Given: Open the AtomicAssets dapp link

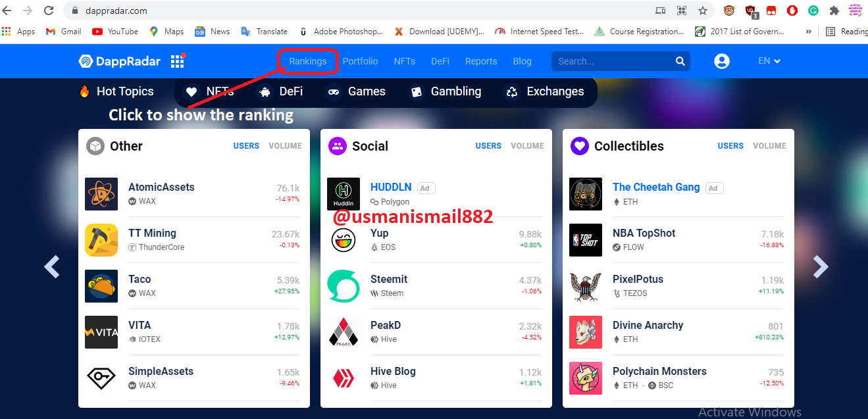Looking at the screenshot, I should pos(161,187).
